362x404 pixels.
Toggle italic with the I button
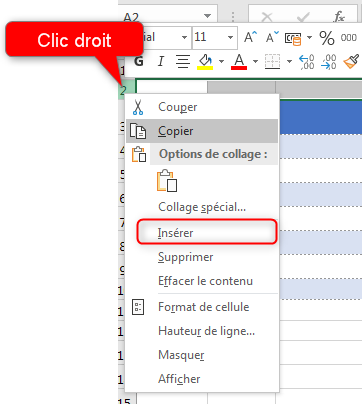[161, 61]
